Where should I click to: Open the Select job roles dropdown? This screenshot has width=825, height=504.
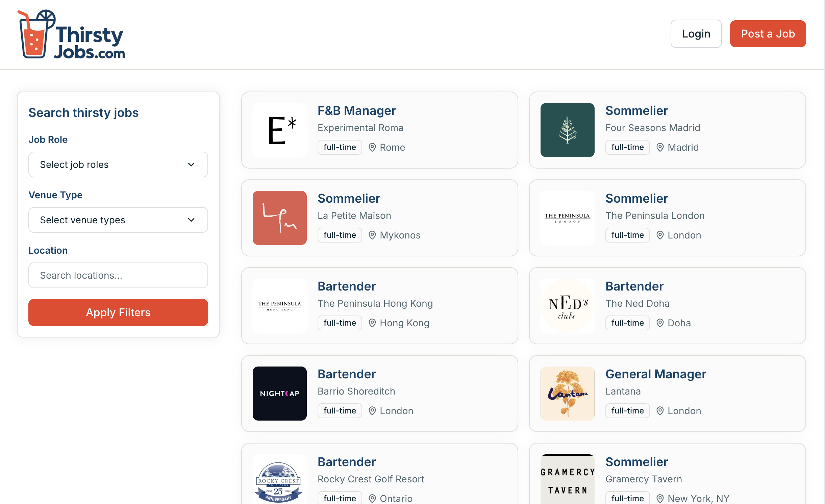(118, 165)
